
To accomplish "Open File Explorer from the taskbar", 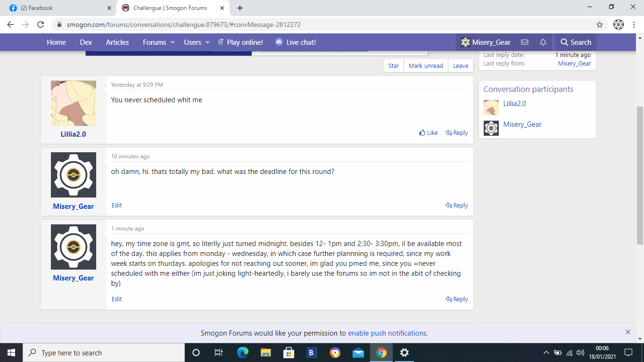I will [266, 353].
